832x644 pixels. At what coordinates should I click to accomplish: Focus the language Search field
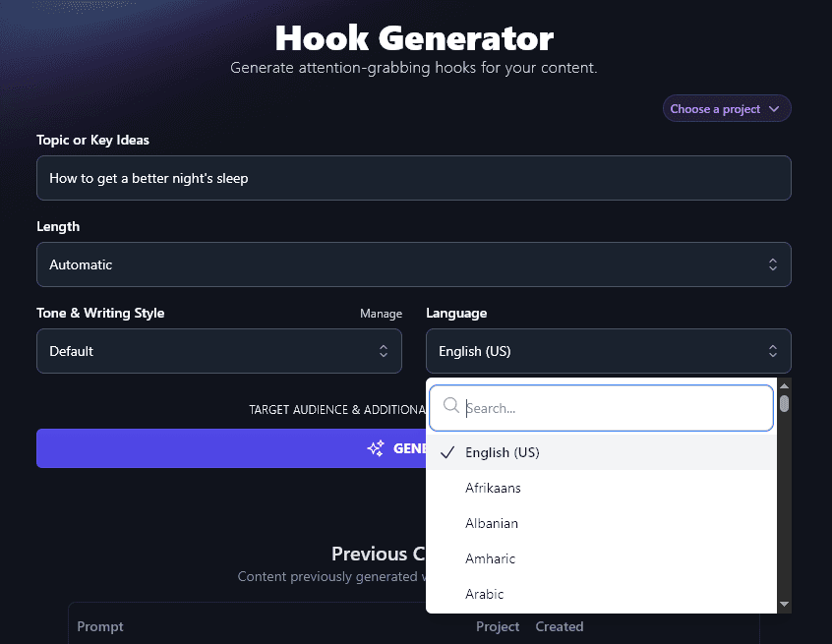600,405
